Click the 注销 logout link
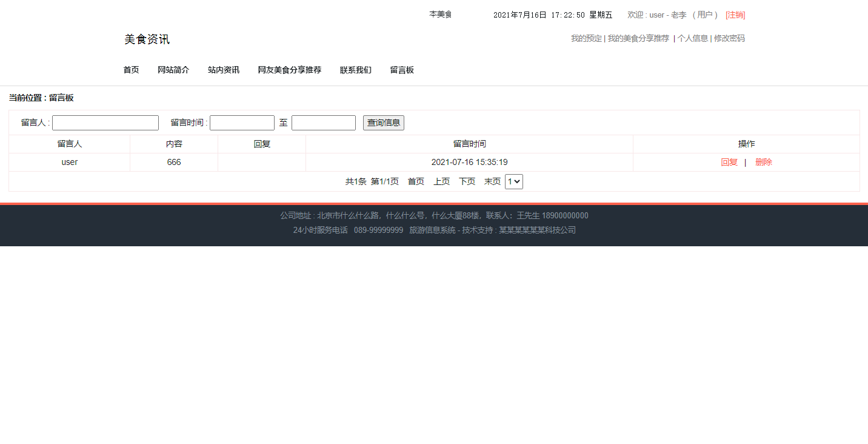The width and height of the screenshot is (868, 444). click(735, 15)
